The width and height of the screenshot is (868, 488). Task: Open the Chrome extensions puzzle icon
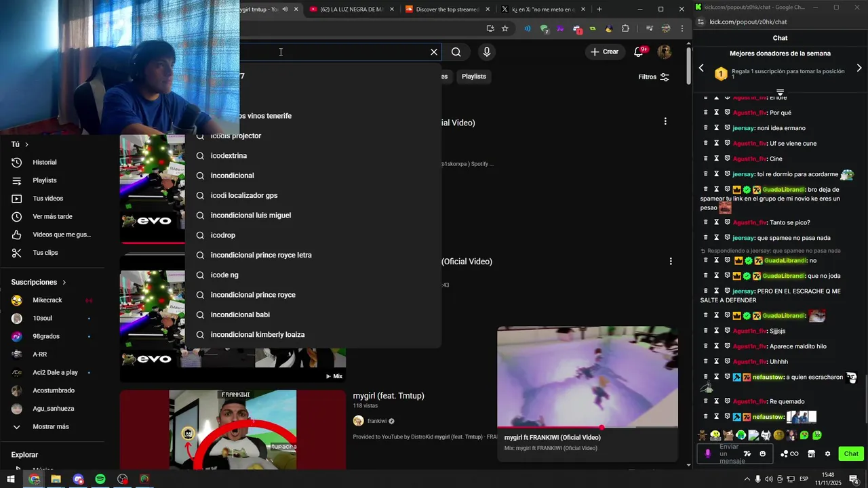tap(625, 28)
